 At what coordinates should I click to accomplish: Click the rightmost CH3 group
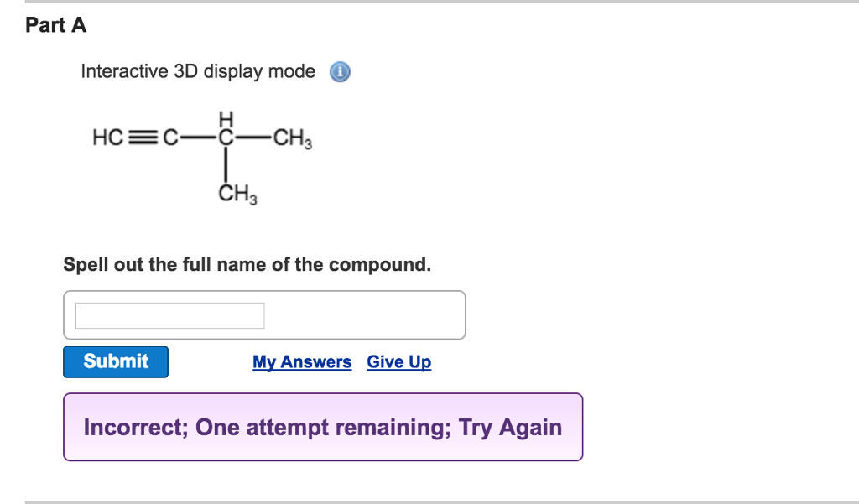[x=292, y=136]
